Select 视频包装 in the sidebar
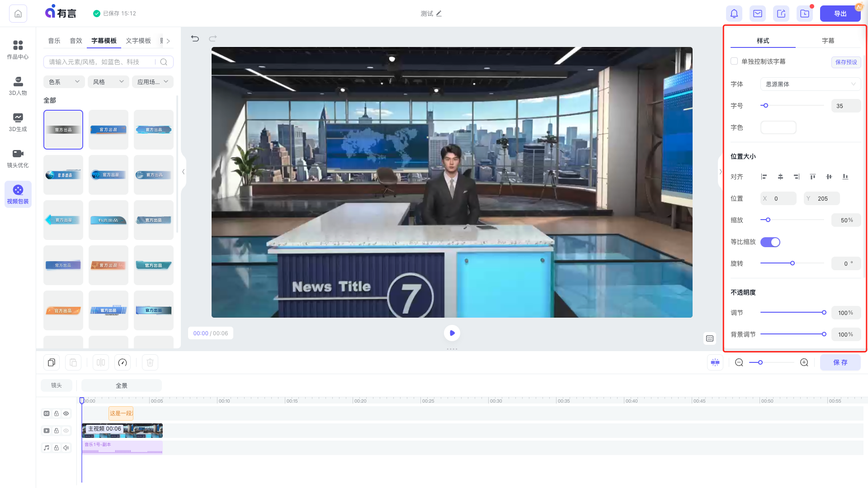 coord(18,194)
